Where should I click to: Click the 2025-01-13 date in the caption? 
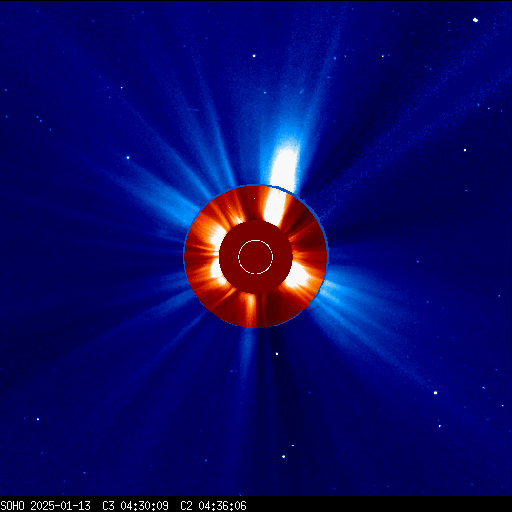[61, 506]
